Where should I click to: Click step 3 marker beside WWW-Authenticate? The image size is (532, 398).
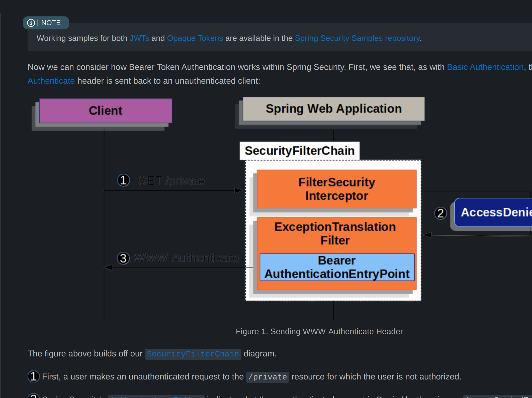click(x=123, y=258)
